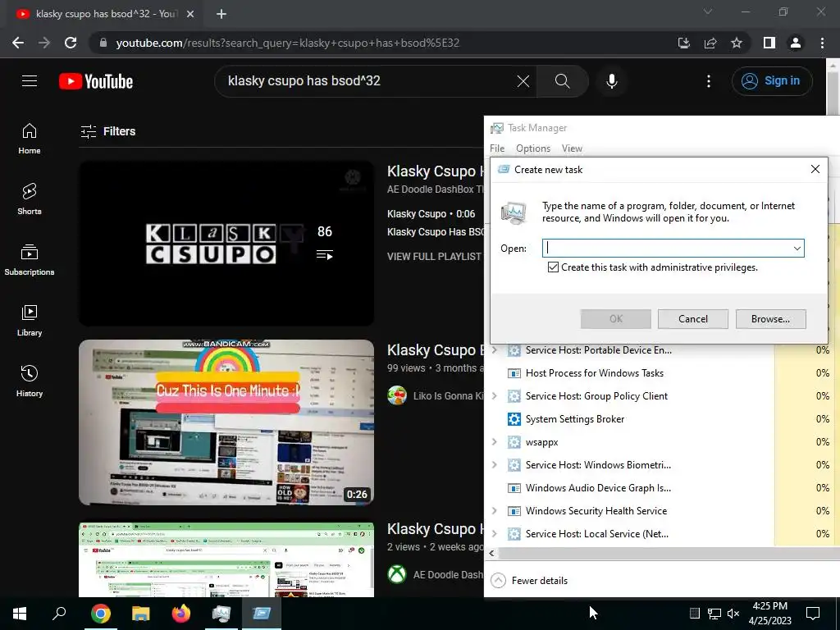This screenshot has height=630, width=840.
Task: Go back in Chrome browser
Action: coord(18,43)
